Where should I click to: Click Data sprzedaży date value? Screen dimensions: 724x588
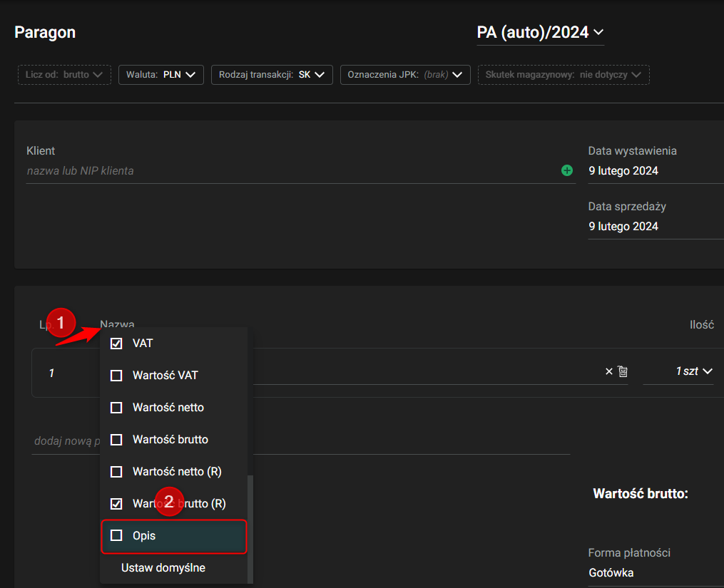623,227
